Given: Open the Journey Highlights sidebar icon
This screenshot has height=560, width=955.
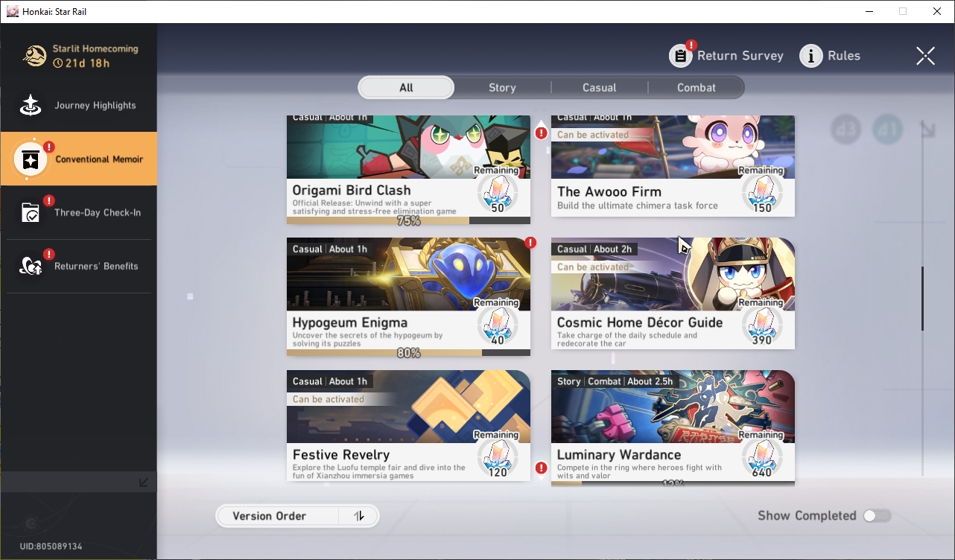Looking at the screenshot, I should pyautogui.click(x=31, y=106).
